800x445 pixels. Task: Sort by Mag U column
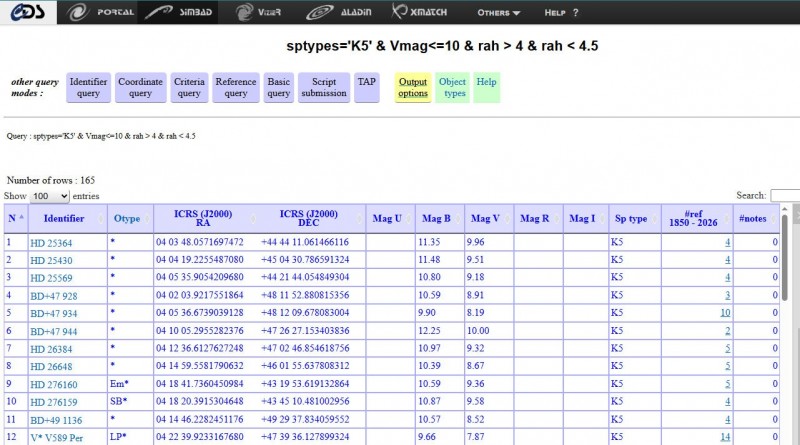coord(391,218)
